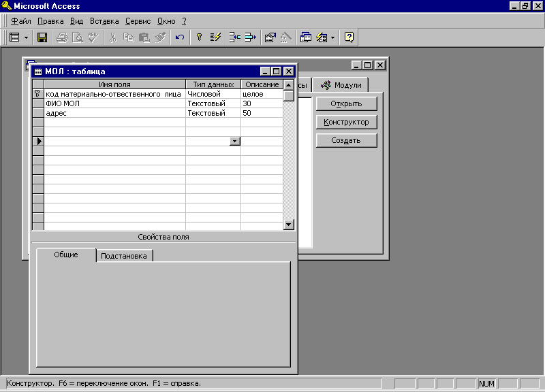Click the Copy icon

[128, 37]
